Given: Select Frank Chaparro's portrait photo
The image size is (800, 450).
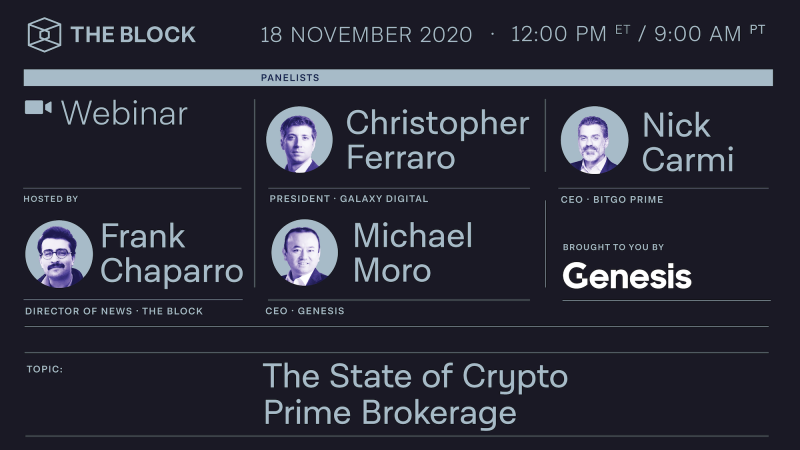Looking at the screenshot, I should (x=59, y=254).
